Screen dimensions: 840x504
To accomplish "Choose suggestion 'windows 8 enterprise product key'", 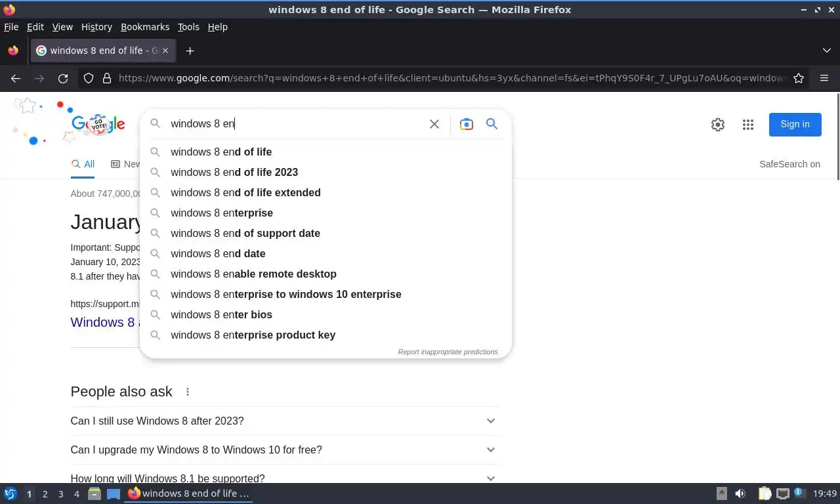I will coord(325,335).
